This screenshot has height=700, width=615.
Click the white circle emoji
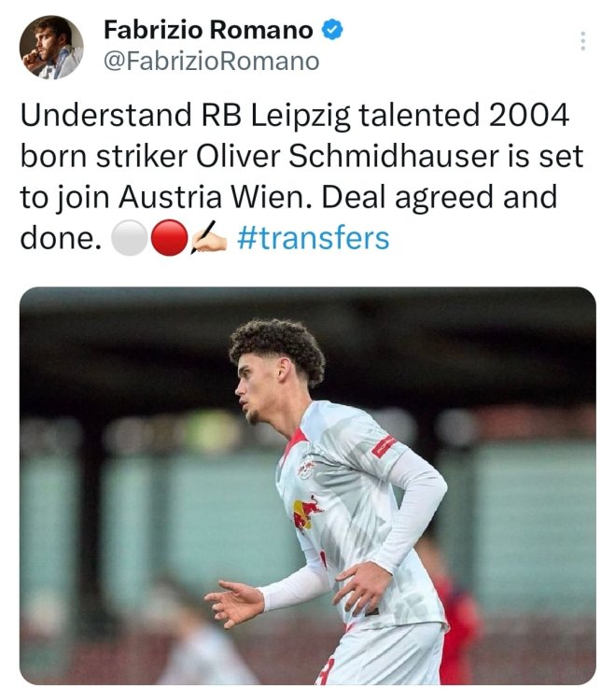click(x=128, y=239)
